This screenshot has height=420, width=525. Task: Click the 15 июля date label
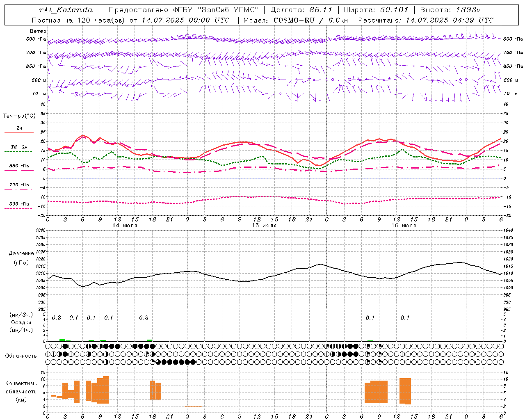click(x=264, y=226)
